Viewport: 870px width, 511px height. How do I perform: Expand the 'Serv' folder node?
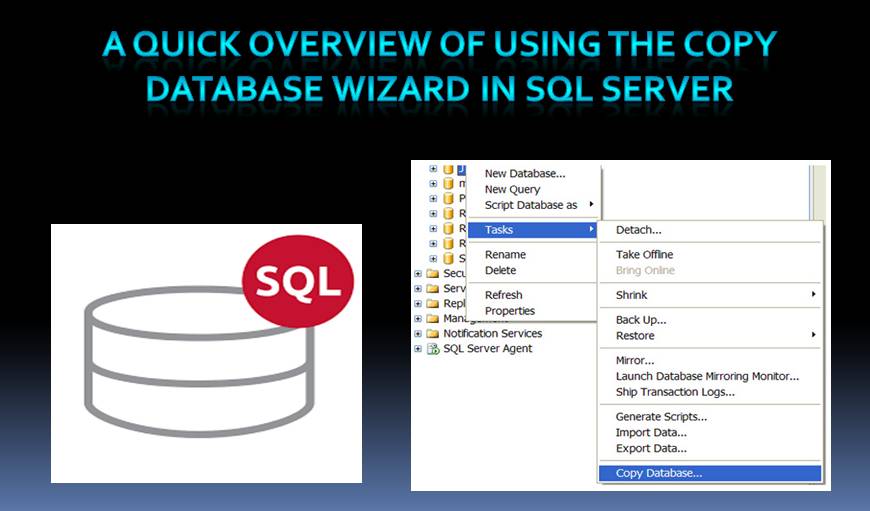point(418,289)
